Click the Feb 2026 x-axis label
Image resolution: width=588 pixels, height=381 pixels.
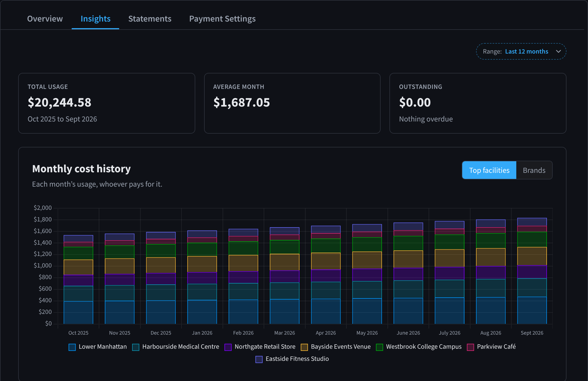click(x=243, y=333)
